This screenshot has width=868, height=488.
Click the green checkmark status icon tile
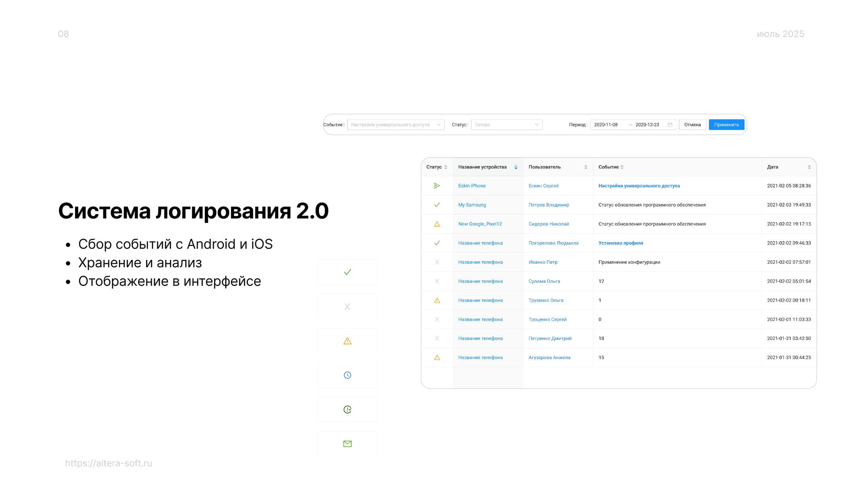point(347,272)
